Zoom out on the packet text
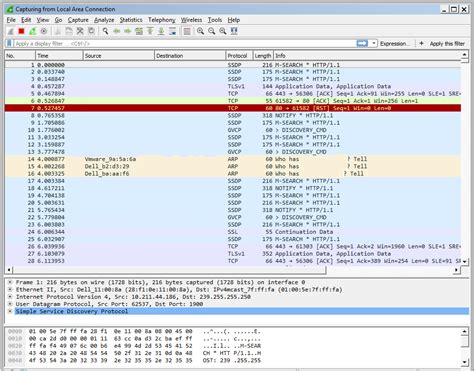This screenshot has width=474, height=371. click(x=212, y=31)
